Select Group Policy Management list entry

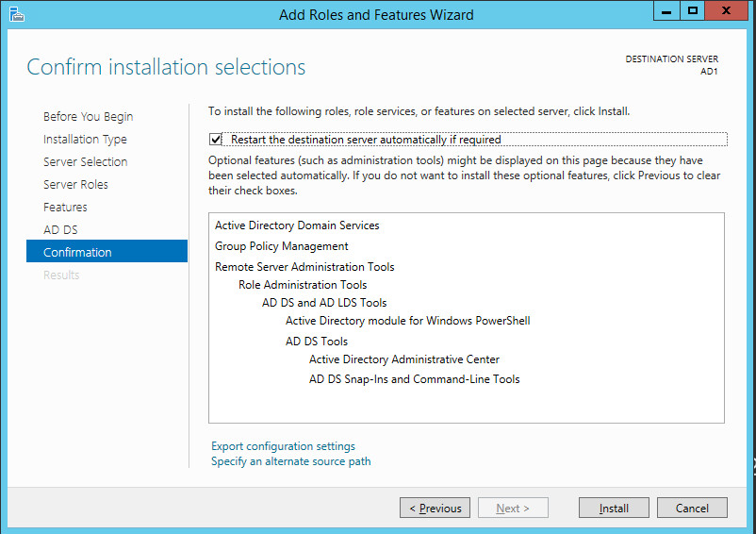282,246
